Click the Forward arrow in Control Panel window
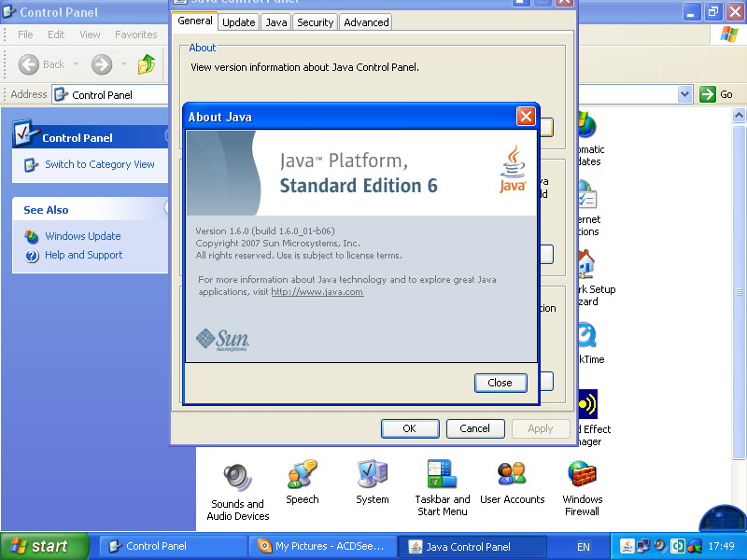This screenshot has width=747, height=560. coord(102,64)
